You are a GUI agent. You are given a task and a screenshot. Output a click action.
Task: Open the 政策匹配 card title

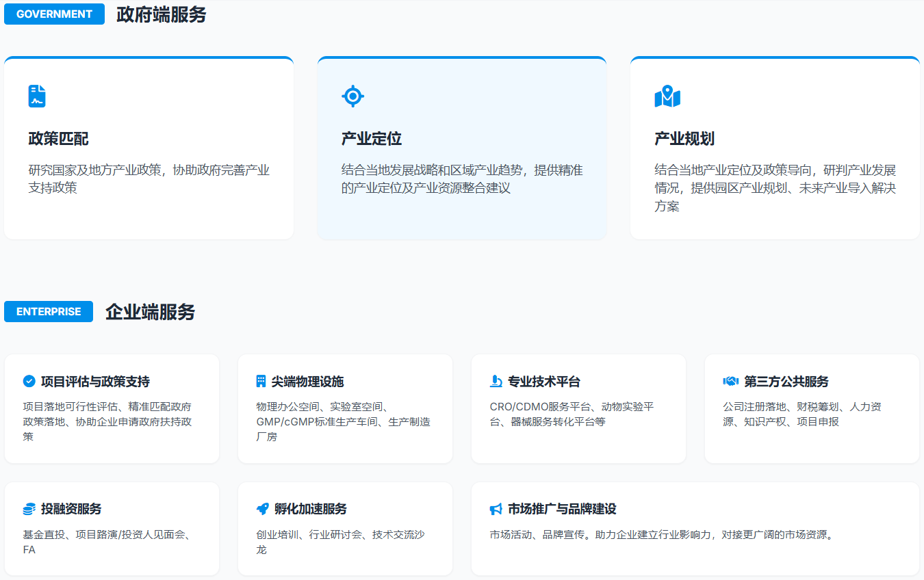coord(58,139)
